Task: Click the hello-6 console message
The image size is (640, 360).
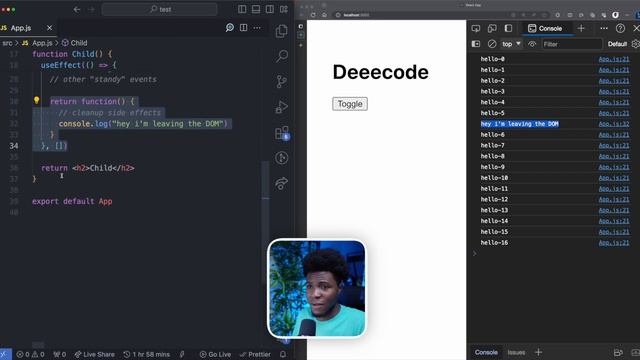Action: tap(492, 134)
